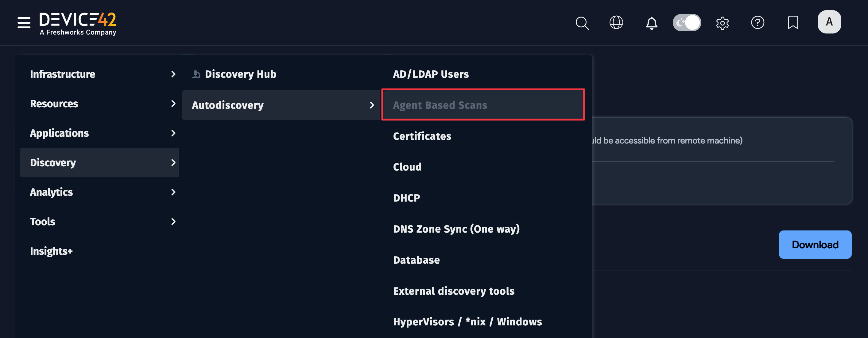Open the Insights+ menu item
The width and height of the screenshot is (868, 338).
pos(51,251)
